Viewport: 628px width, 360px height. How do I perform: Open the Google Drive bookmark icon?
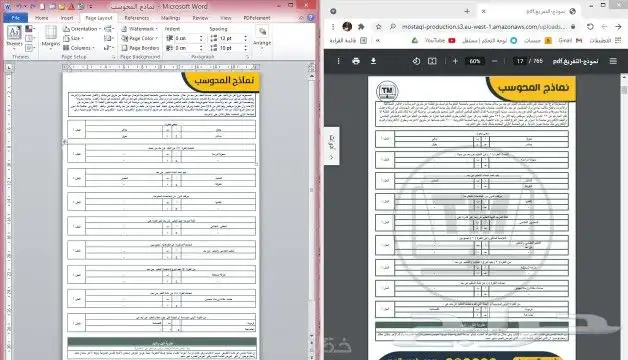point(415,40)
